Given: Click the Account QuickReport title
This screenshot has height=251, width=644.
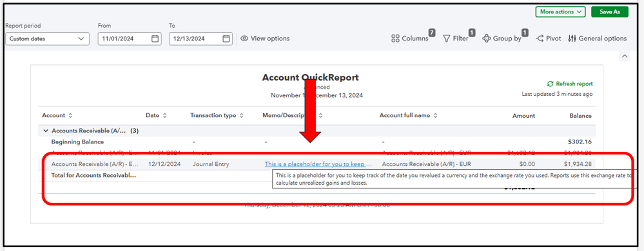Looking at the screenshot, I should [x=310, y=77].
